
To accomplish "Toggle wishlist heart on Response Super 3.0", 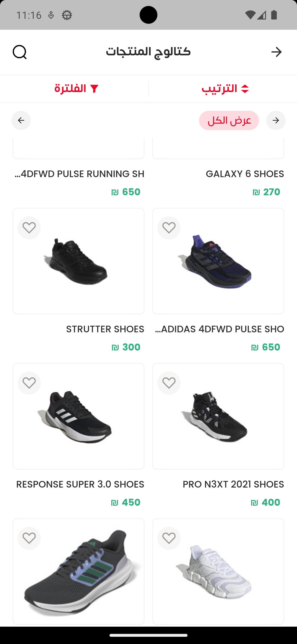I will click(29, 383).
